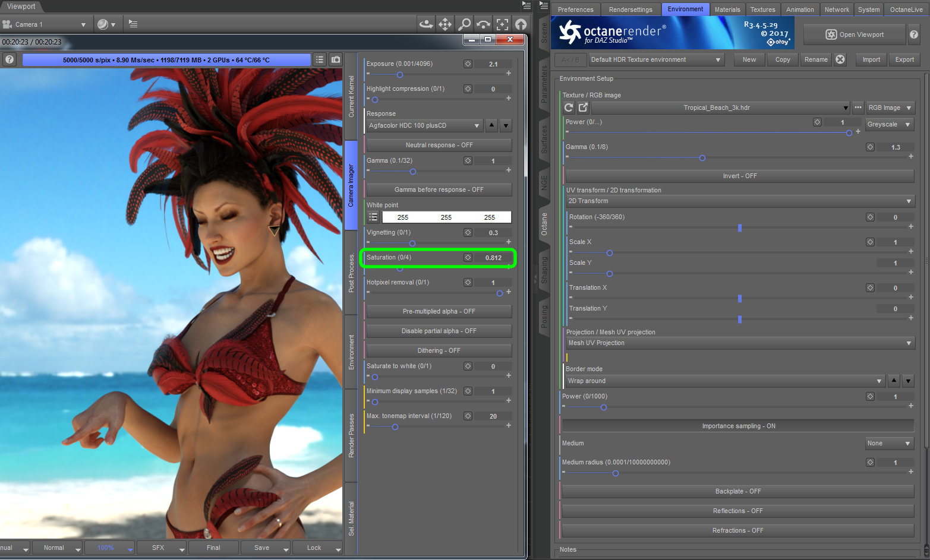Select the pan camera four-arrow icon
The image size is (930, 560).
click(x=444, y=24)
